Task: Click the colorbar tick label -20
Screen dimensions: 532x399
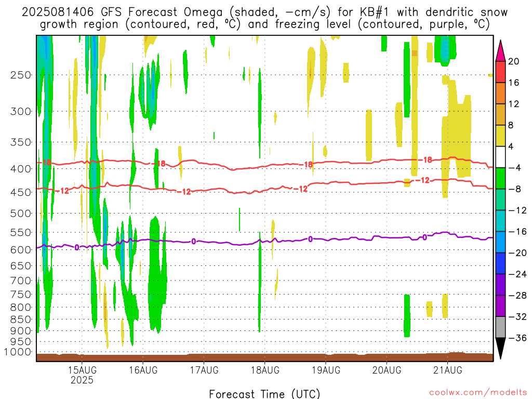Action: [517, 253]
